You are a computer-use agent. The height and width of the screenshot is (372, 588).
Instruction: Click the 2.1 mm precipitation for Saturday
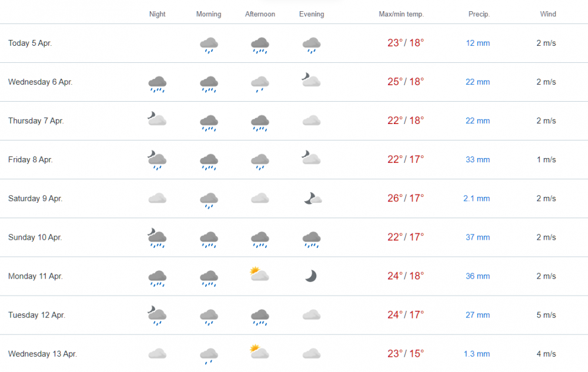477,198
